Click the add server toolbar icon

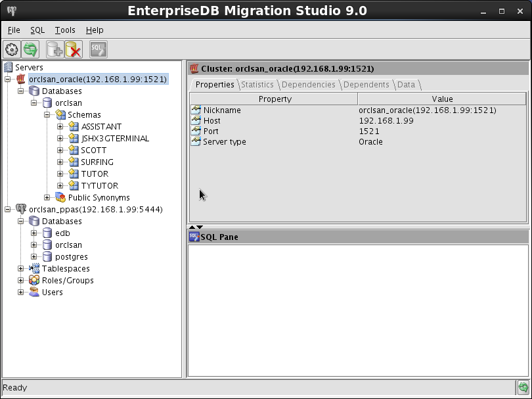55,49
